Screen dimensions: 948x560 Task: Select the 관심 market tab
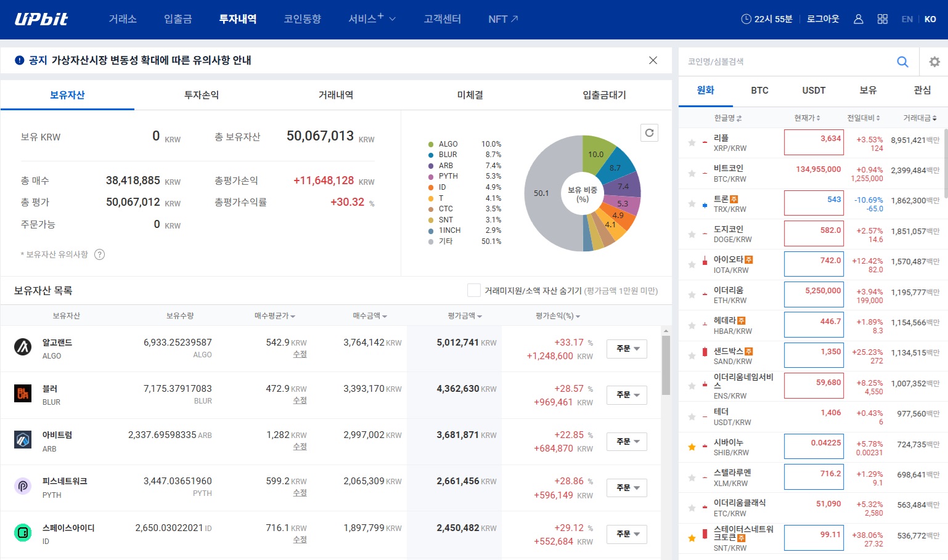tap(922, 91)
